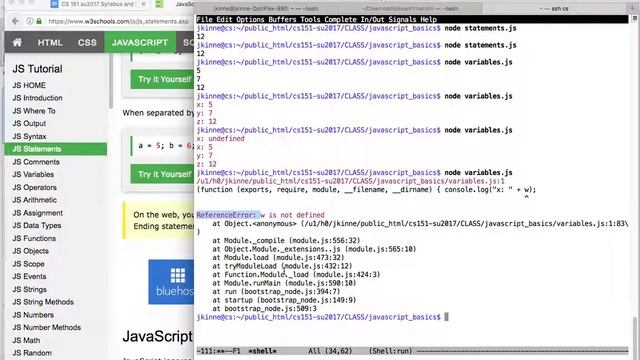
Task: Open JS Events in the sidebar
Action: tap(29, 277)
